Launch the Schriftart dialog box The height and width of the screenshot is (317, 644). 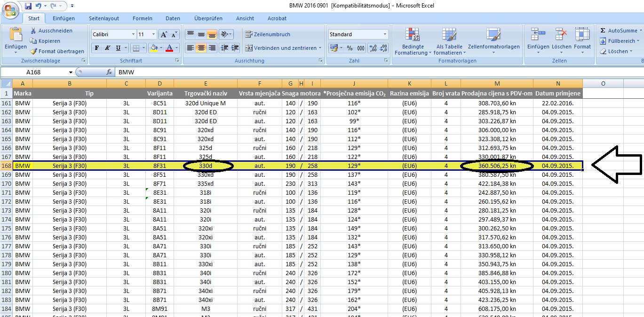click(177, 61)
